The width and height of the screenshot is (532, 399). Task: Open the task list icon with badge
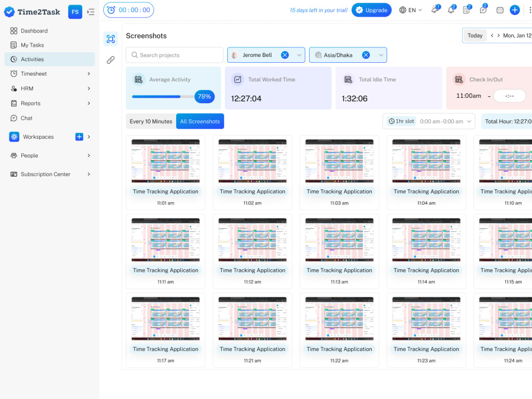click(x=467, y=10)
